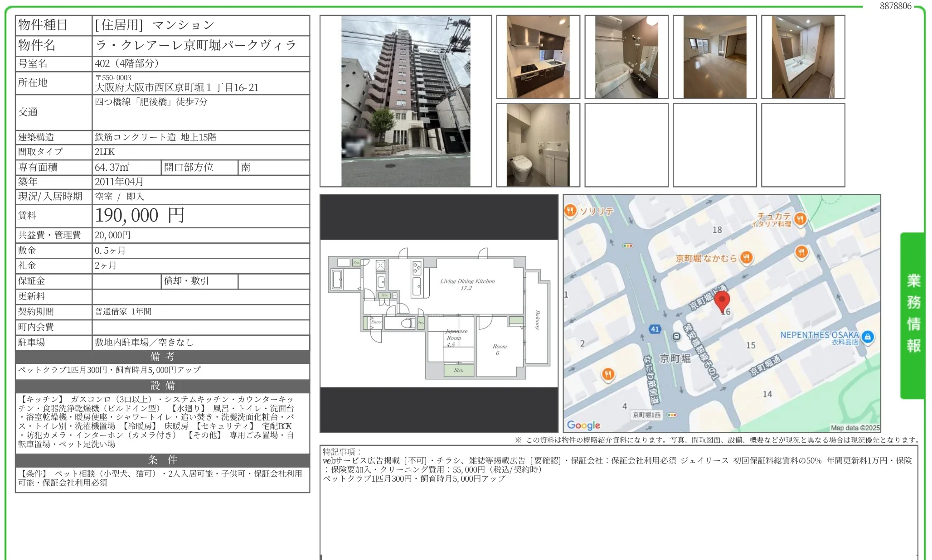932x560 pixels.
Task: Click the 京町堀 なかむら restaurant marker
Action: pyautogui.click(x=746, y=258)
